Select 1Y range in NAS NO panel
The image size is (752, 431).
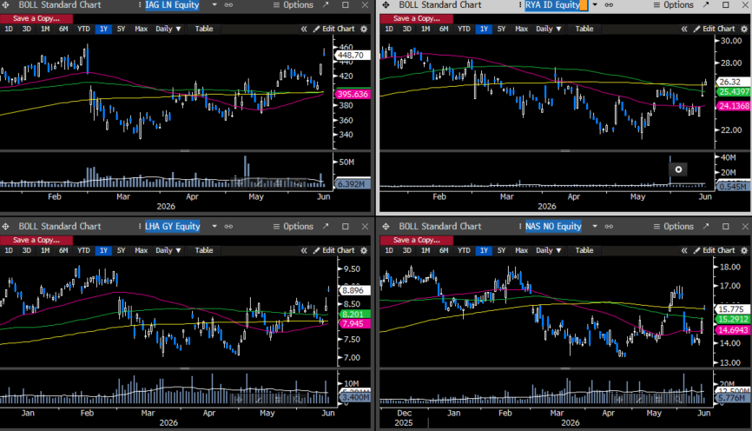point(484,250)
